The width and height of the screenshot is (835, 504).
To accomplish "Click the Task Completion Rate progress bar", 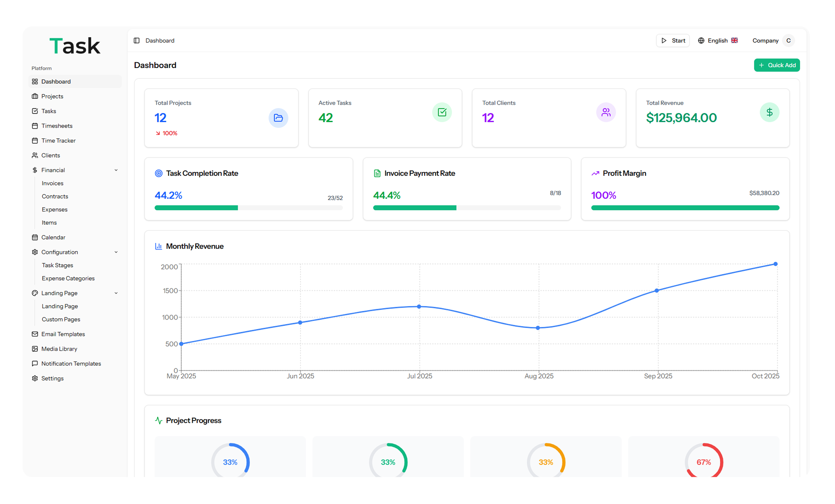I will [248, 208].
